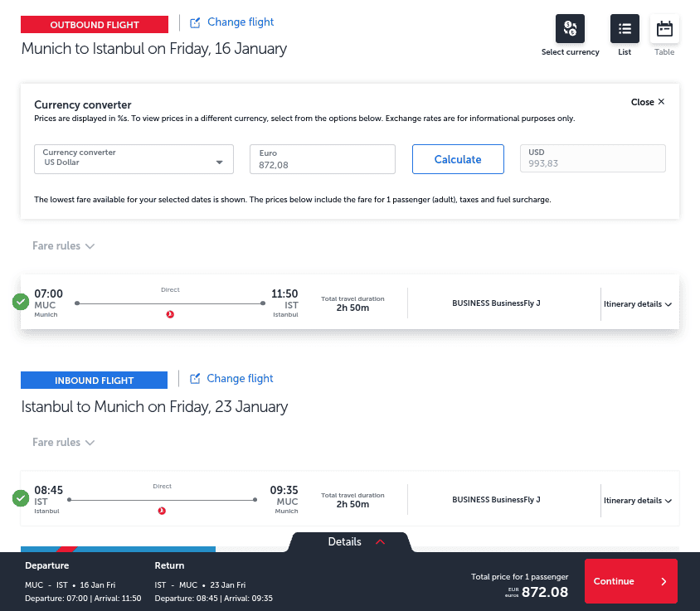The width and height of the screenshot is (700, 611).
Task: Open the US Dollar currency dropdown
Action: [134, 159]
